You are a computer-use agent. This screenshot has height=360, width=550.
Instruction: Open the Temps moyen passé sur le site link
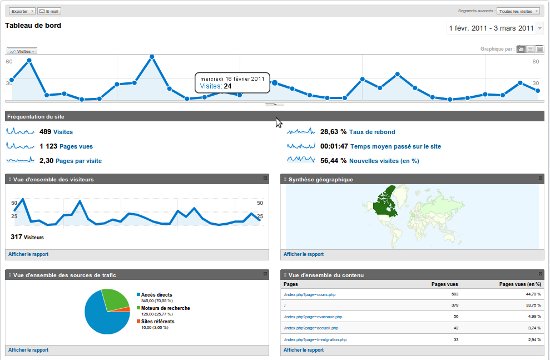click(x=396, y=146)
